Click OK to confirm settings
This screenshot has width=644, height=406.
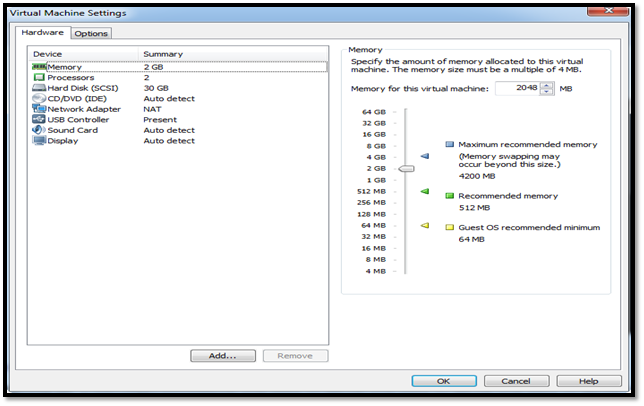pyautogui.click(x=443, y=381)
